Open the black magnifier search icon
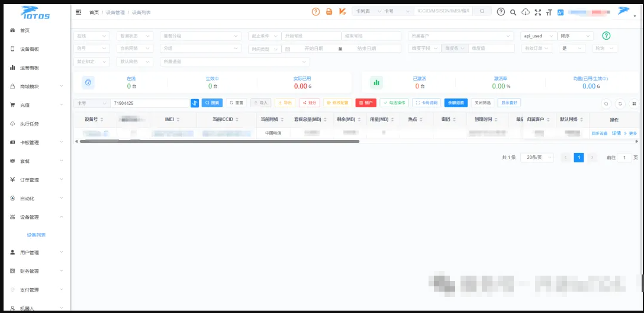Screen dimensions: 644x313 click(513, 12)
